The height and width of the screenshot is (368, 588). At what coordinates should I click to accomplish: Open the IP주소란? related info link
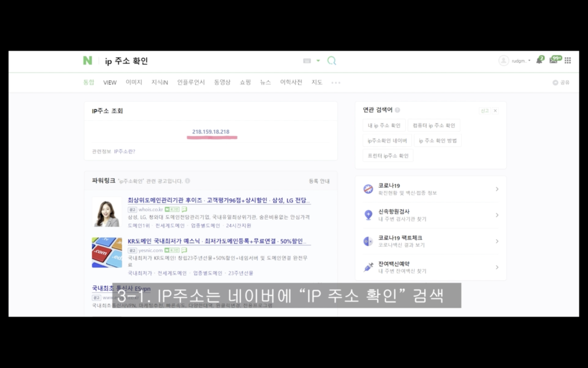[124, 151]
